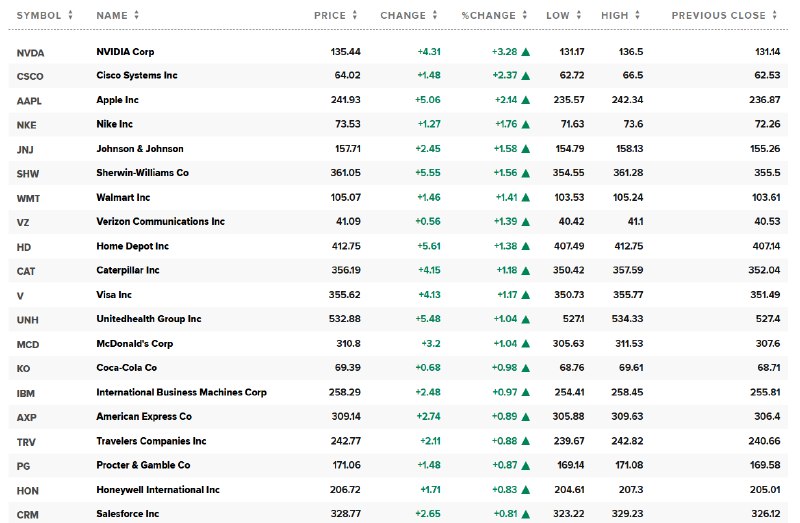Screen dimensions: 800x523
Task: Click the NAME column header
Action: point(112,15)
